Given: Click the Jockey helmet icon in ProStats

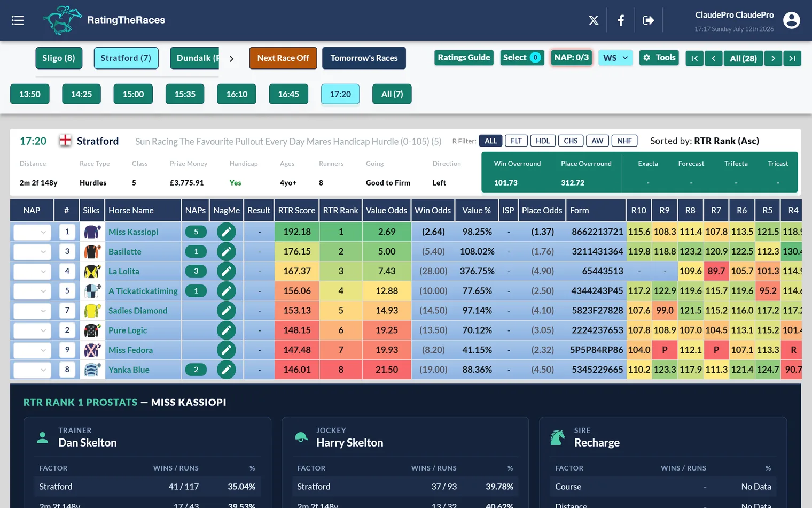Looking at the screenshot, I should (x=301, y=437).
